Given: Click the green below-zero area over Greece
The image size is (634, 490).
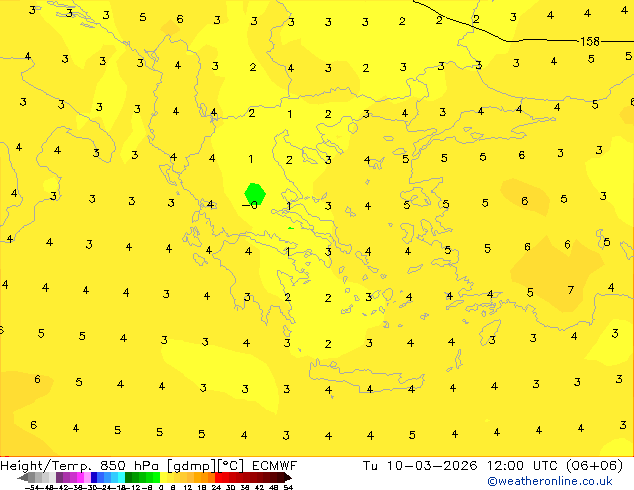Looking at the screenshot, I should click(255, 194).
